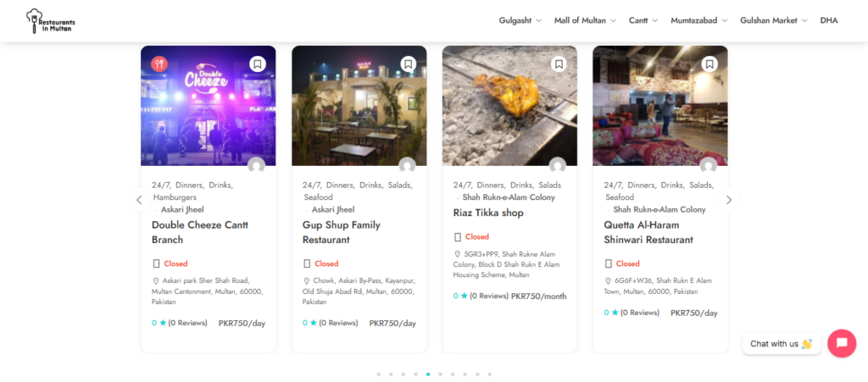
Task: Click the red fork-and-knife badge on Double Cheeze
Action: [x=159, y=64]
